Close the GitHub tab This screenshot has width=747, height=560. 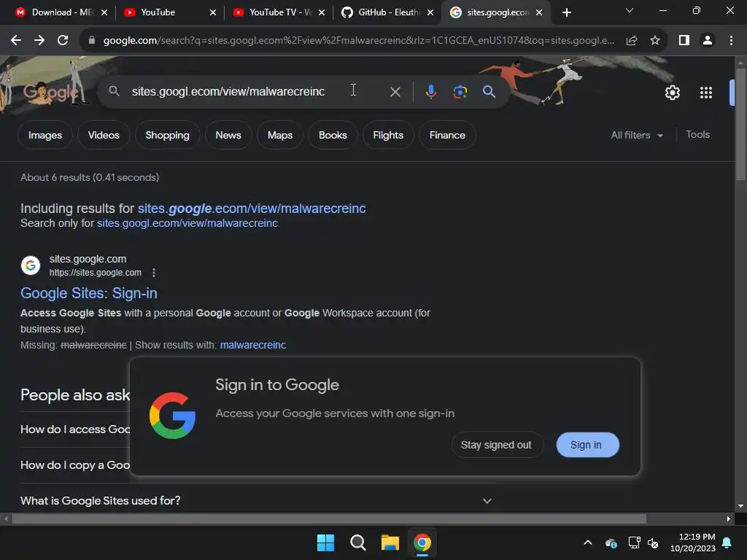click(430, 12)
